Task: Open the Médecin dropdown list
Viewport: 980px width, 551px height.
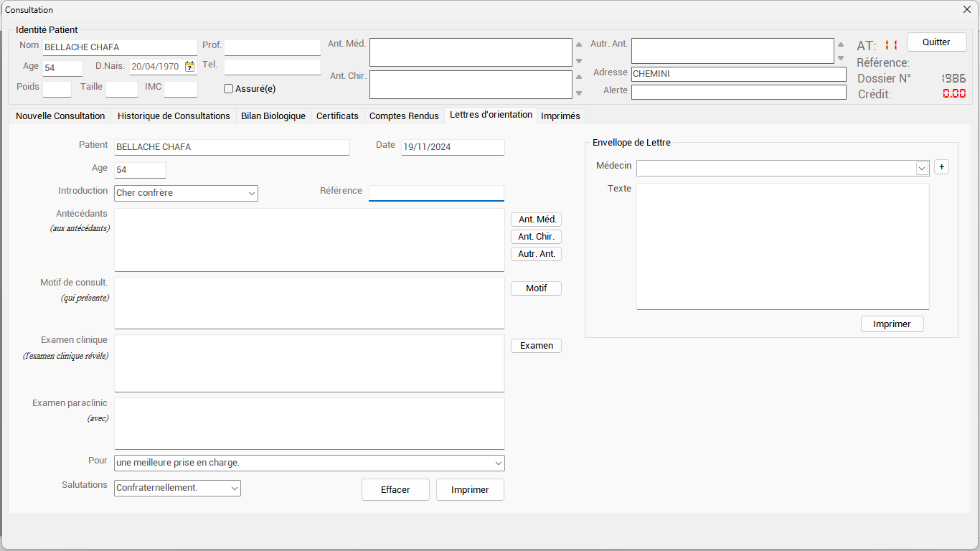Action: (922, 168)
